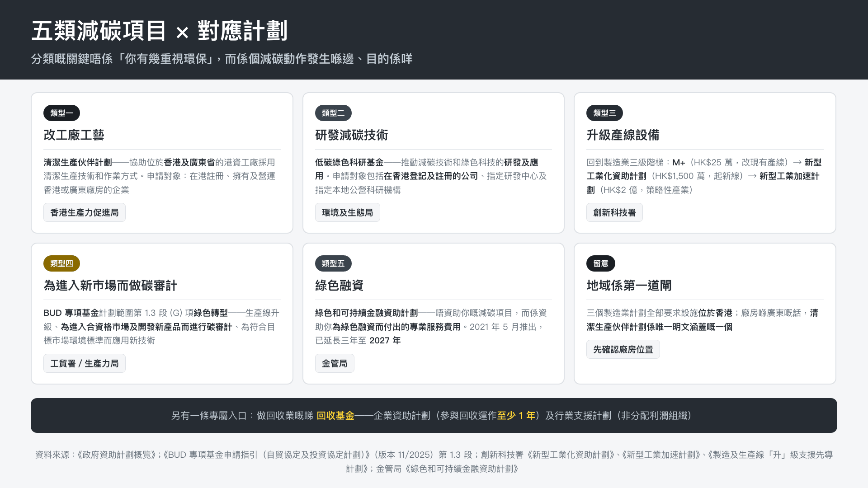The height and width of the screenshot is (488, 868).
Task: Click the slide title 五類減碳項目 × 對應計劃
Action: (x=160, y=31)
